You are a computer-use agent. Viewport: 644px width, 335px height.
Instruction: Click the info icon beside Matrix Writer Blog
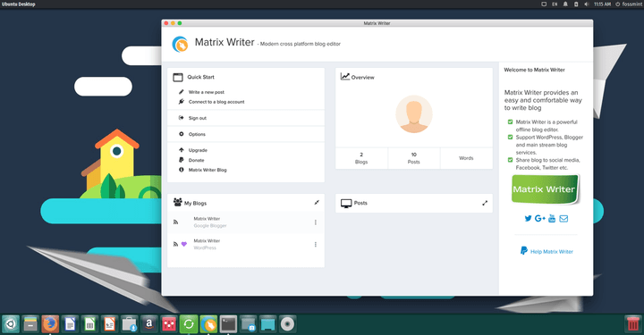point(181,170)
